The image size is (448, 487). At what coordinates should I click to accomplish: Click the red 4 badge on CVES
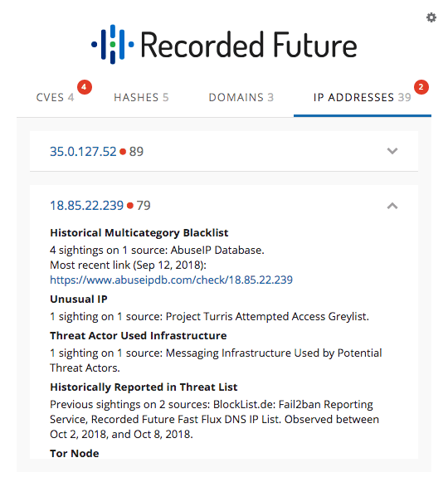85,87
